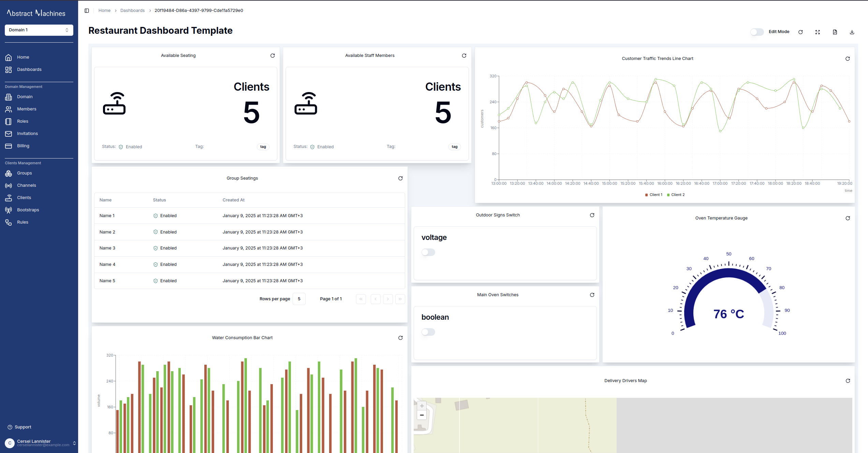This screenshot has width=868, height=453.
Task: Click Billing link in Domain Management
Action: coord(23,146)
